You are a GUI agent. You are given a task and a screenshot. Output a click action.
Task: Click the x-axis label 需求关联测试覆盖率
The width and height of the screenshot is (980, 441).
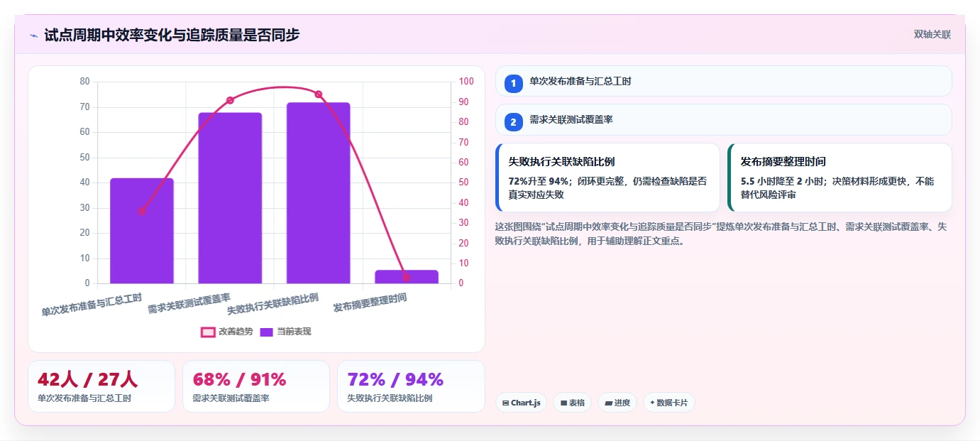pos(189,303)
